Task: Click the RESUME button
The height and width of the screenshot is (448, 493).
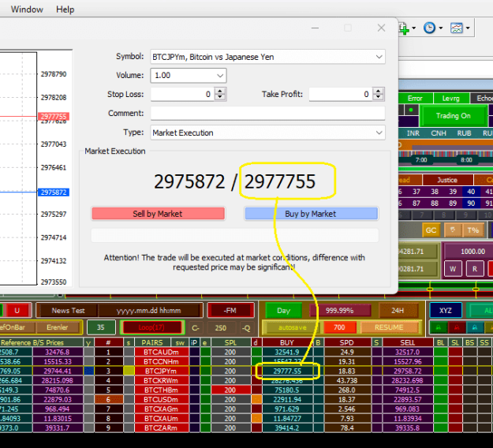Action: click(389, 327)
